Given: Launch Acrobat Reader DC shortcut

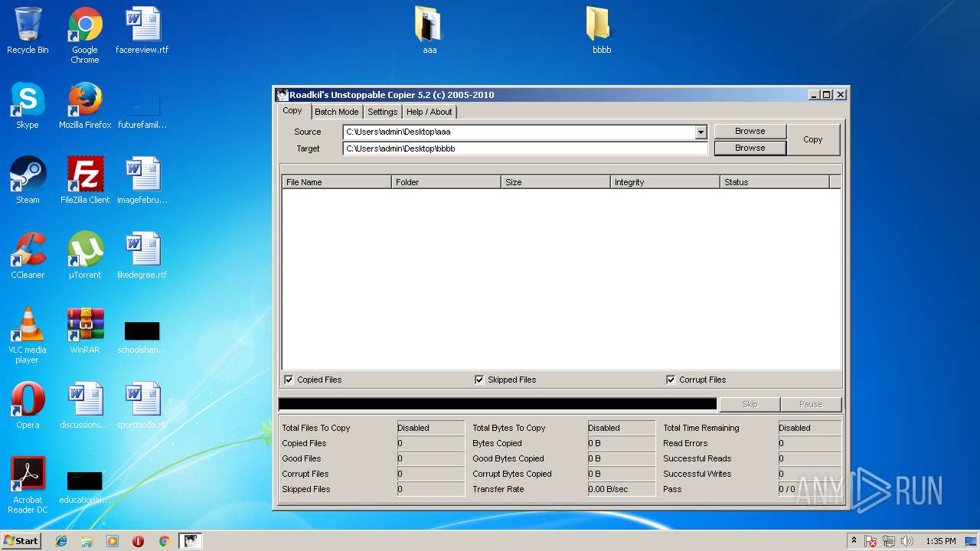Looking at the screenshot, I should [28, 485].
